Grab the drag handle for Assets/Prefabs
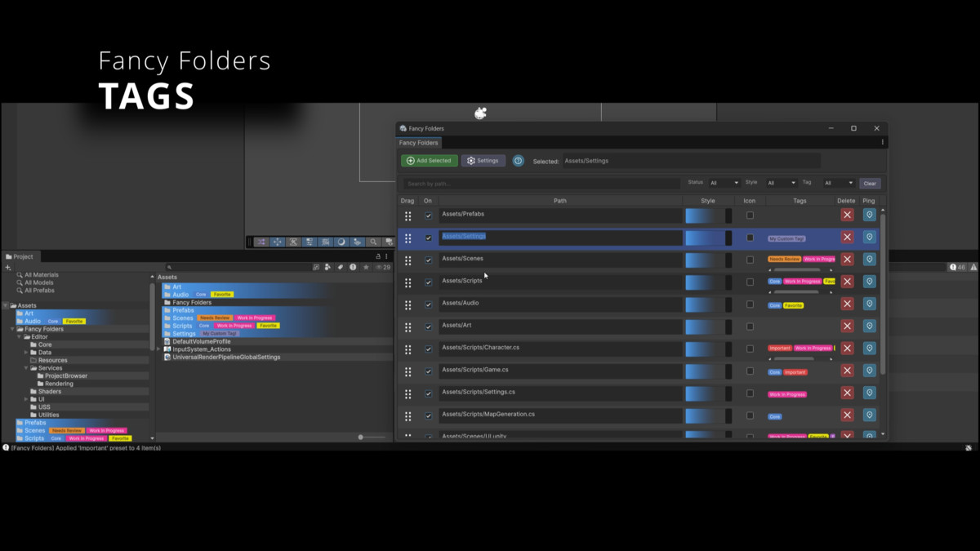Image resolution: width=980 pixels, height=551 pixels. (x=408, y=216)
